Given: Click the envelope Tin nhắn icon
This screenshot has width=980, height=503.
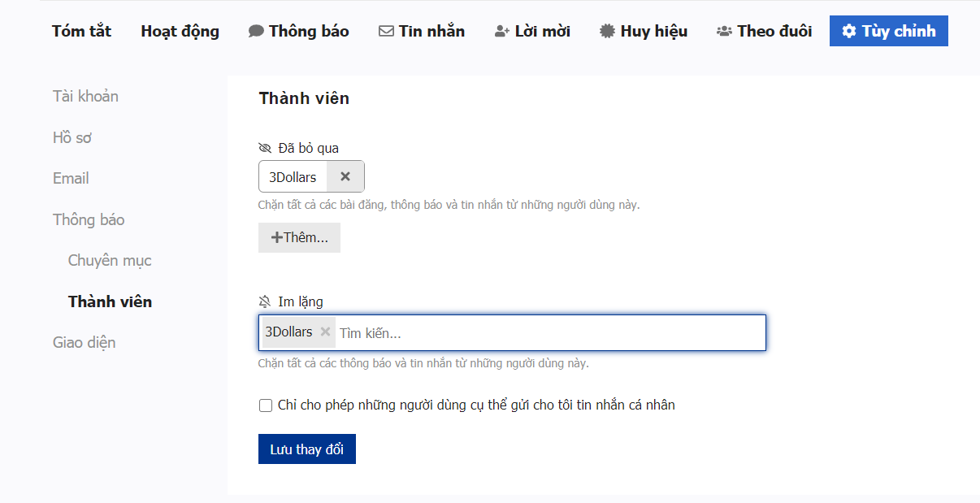Looking at the screenshot, I should click(386, 32).
